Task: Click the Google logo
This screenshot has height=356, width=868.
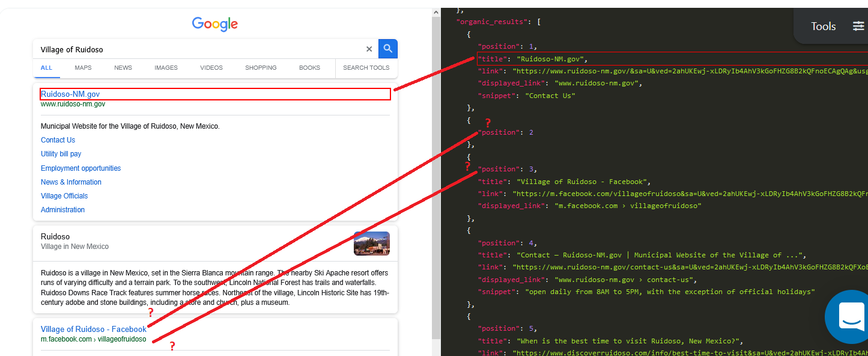Action: (214, 24)
